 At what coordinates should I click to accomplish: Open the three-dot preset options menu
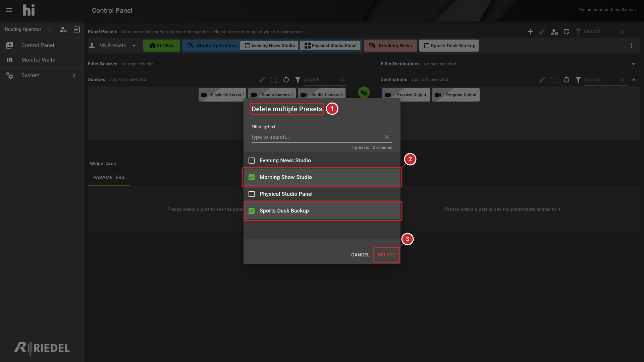pyautogui.click(x=632, y=46)
